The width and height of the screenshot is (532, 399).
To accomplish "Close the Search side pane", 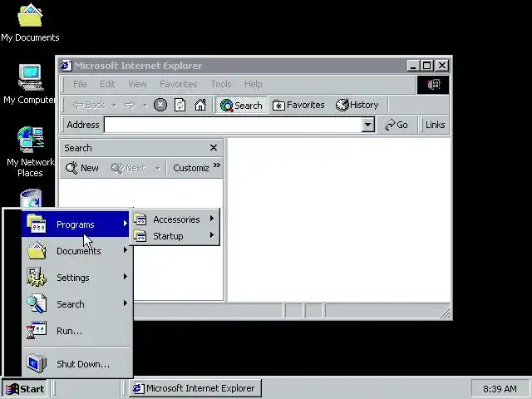I will [214, 148].
